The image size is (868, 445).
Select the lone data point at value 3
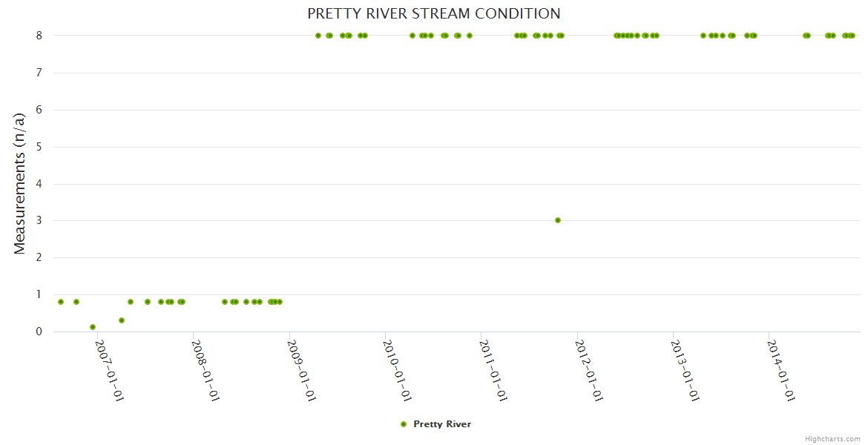click(558, 220)
